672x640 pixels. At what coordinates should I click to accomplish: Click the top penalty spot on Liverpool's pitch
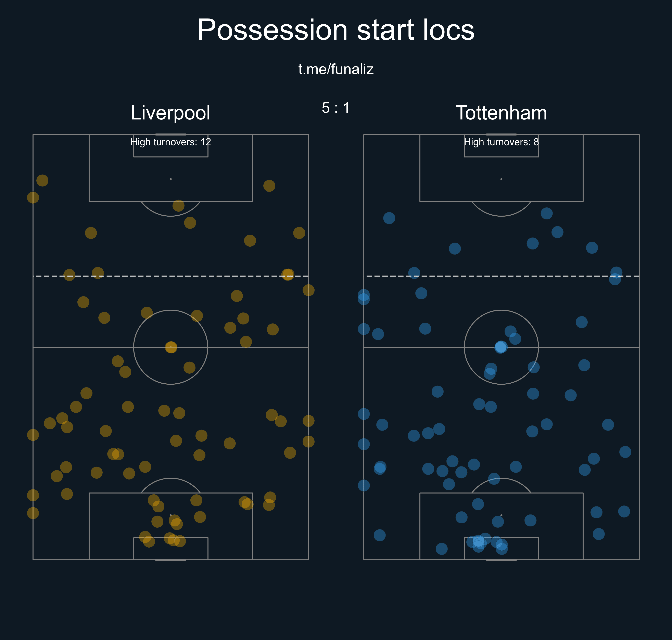[170, 179]
